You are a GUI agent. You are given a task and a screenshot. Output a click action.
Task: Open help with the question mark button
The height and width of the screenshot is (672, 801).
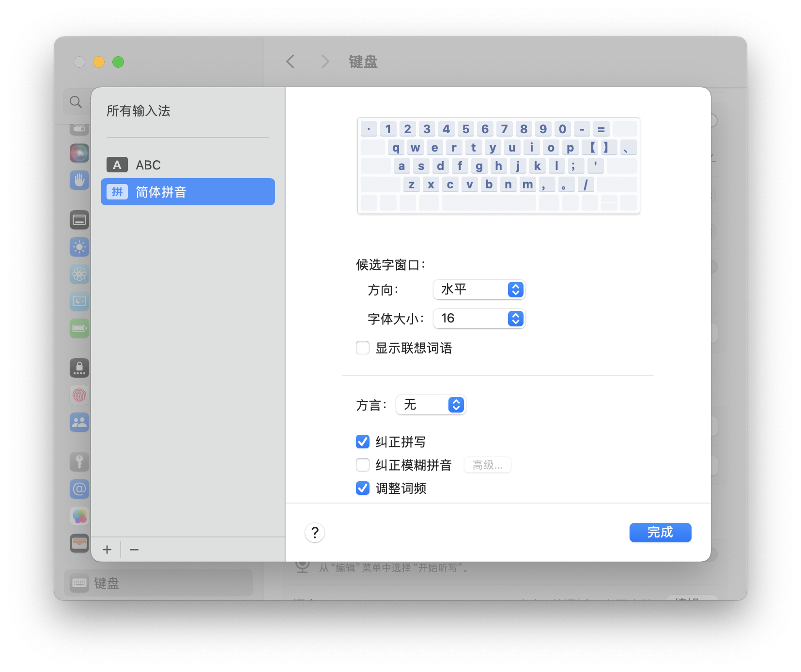(x=315, y=533)
